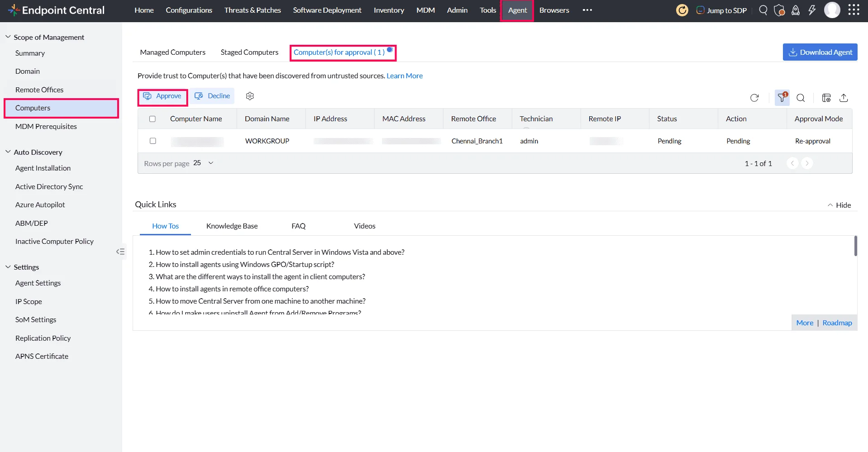Open quick actions lightning bolt icon
The height and width of the screenshot is (452, 868).
812,10
